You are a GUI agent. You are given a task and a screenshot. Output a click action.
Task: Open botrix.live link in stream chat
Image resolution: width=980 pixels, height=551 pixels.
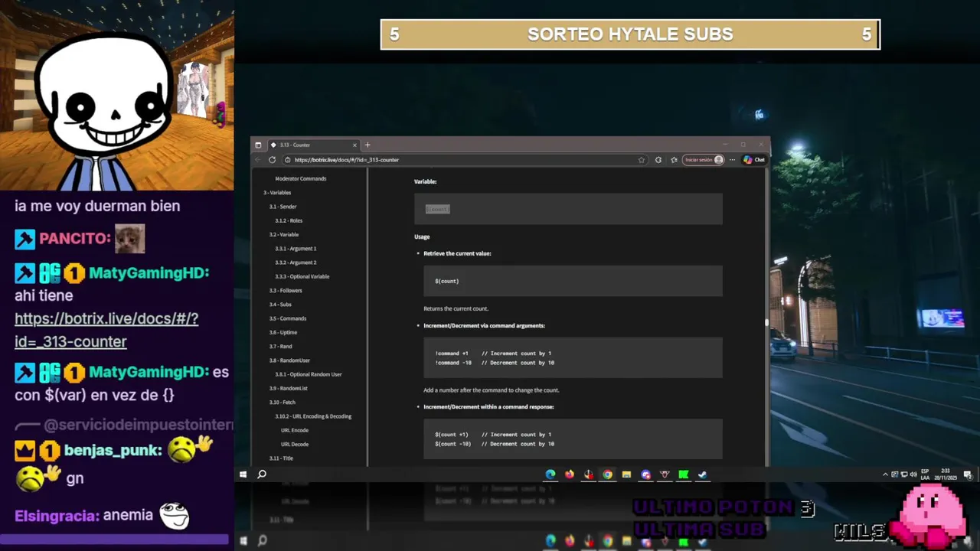click(106, 330)
